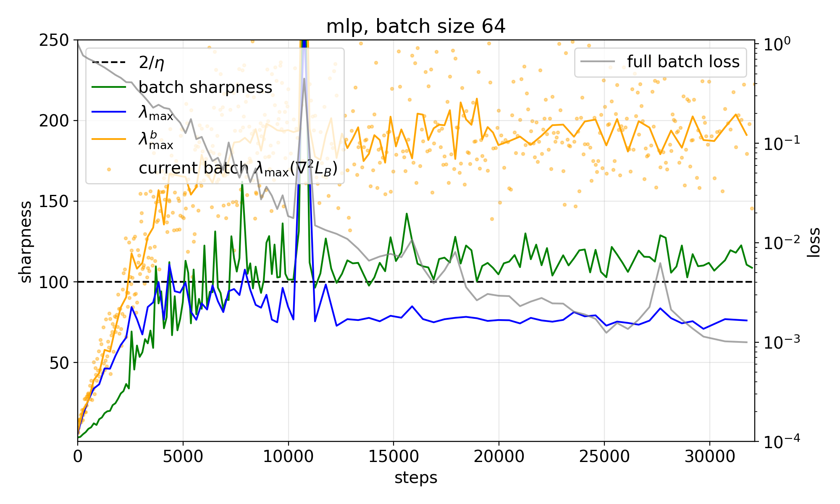Click the orange λ^b_max legend line swatch
Image resolution: width=840 pixels, height=504 pixels.
(109, 139)
